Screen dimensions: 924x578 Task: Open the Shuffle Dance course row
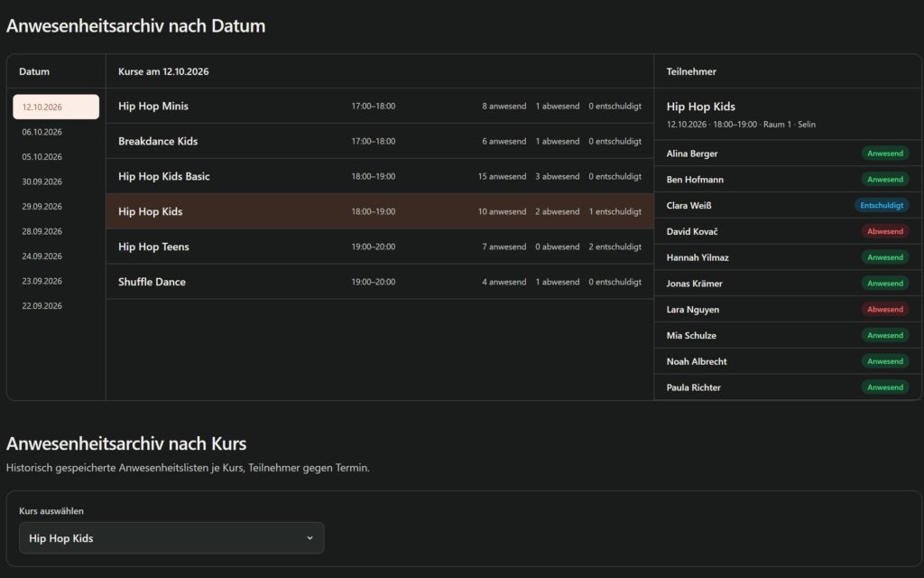(380, 282)
